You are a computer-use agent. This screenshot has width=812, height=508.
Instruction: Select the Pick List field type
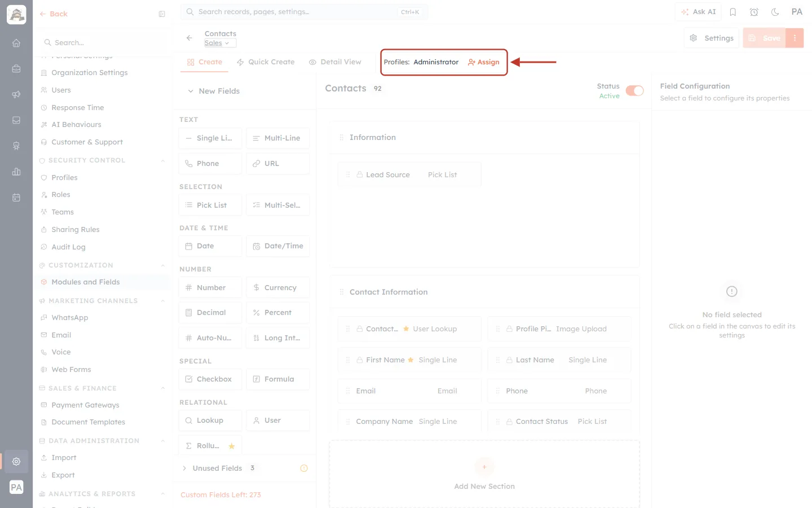click(210, 205)
